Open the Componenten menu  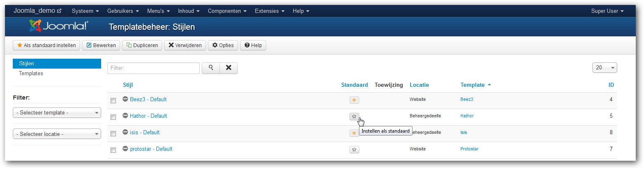tap(227, 11)
